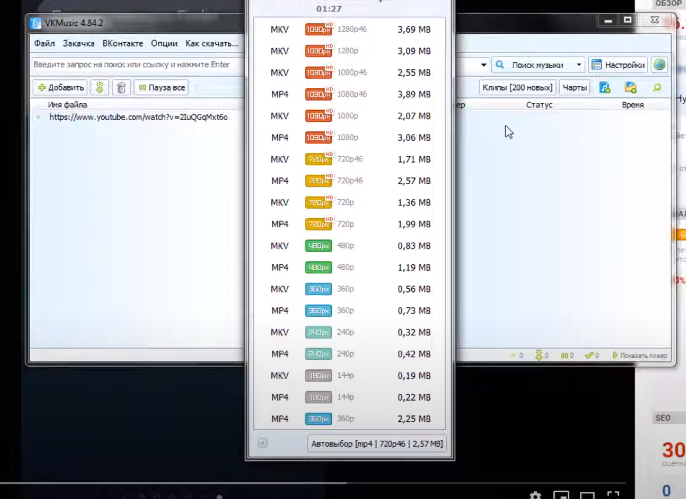Open the Закачка menu
686x499 pixels.
pos(79,43)
